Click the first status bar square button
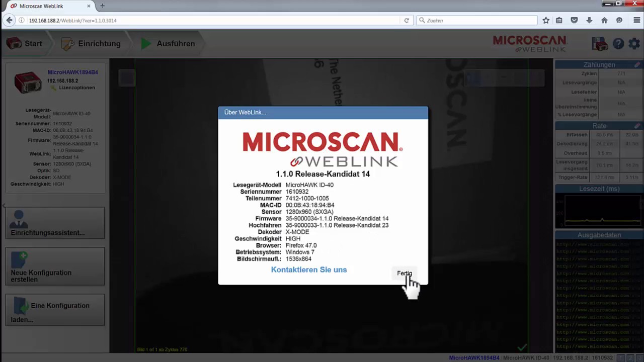Image resolution: width=644 pixels, height=362 pixels. pyautogui.click(x=621, y=358)
